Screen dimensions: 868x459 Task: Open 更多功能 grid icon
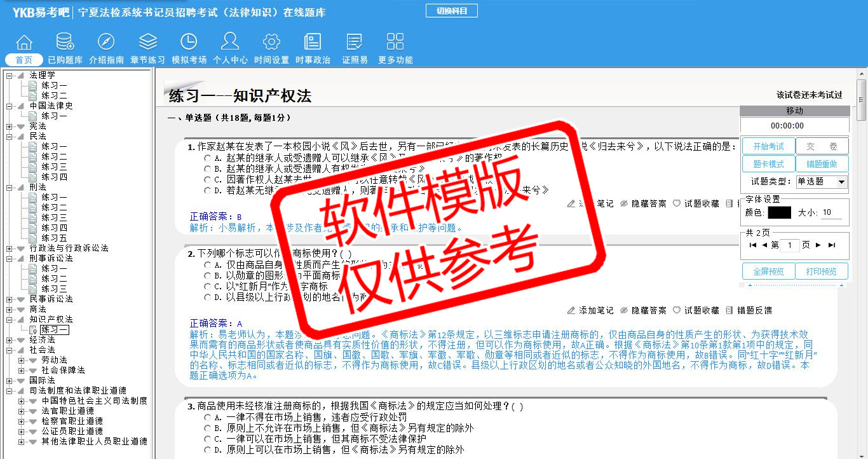coord(395,43)
